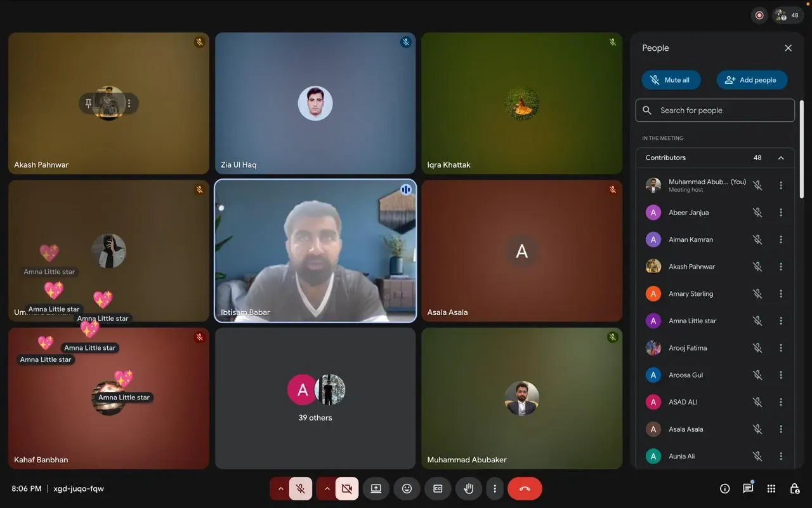Open microphone audio settings arrow

[x=280, y=488]
